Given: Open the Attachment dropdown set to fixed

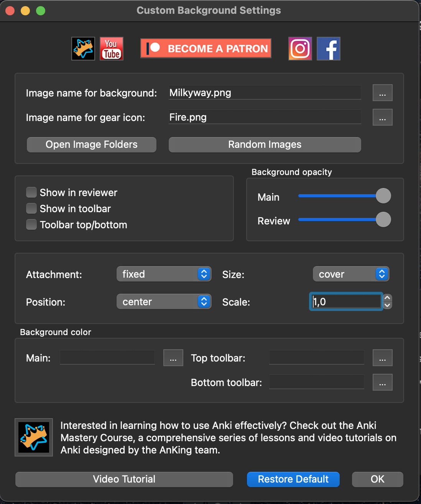Looking at the screenshot, I should coord(164,274).
